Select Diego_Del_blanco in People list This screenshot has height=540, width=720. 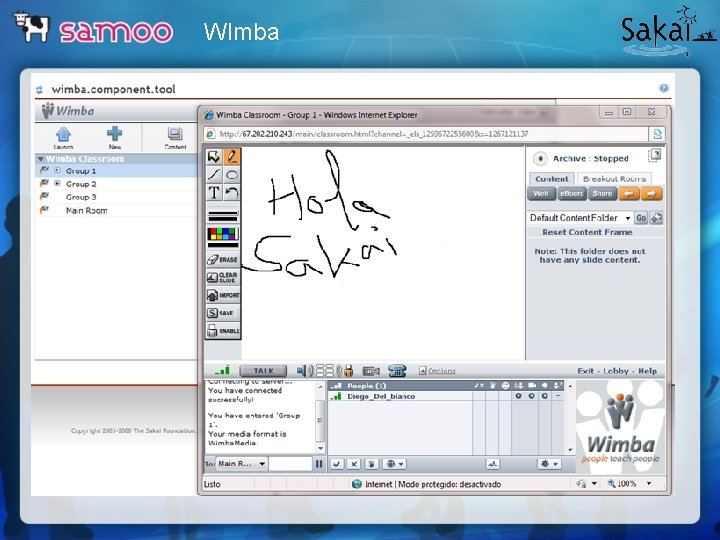coord(381,396)
